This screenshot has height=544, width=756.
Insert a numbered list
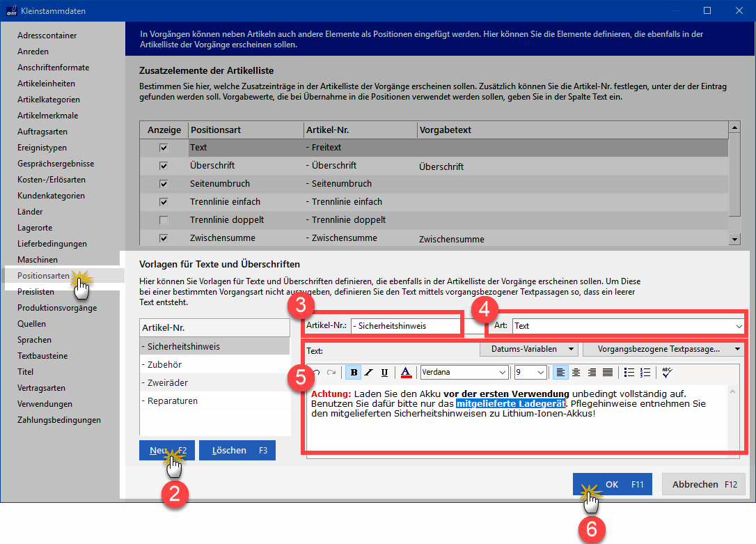[645, 373]
